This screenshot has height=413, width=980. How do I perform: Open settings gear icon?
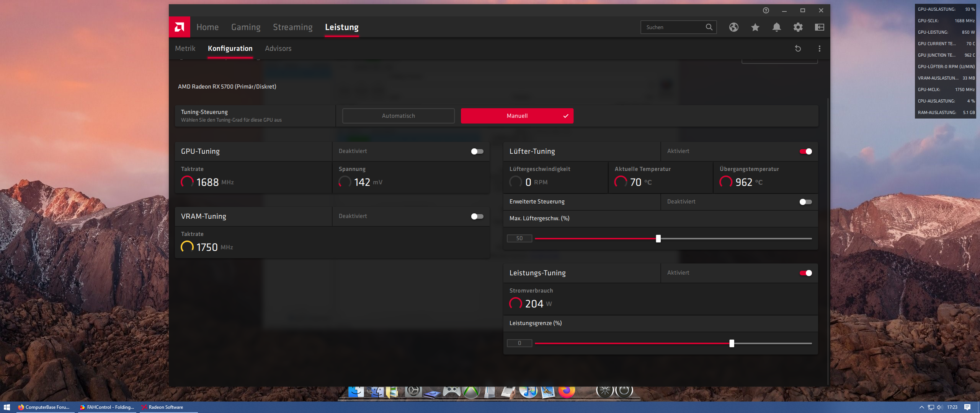(x=798, y=27)
